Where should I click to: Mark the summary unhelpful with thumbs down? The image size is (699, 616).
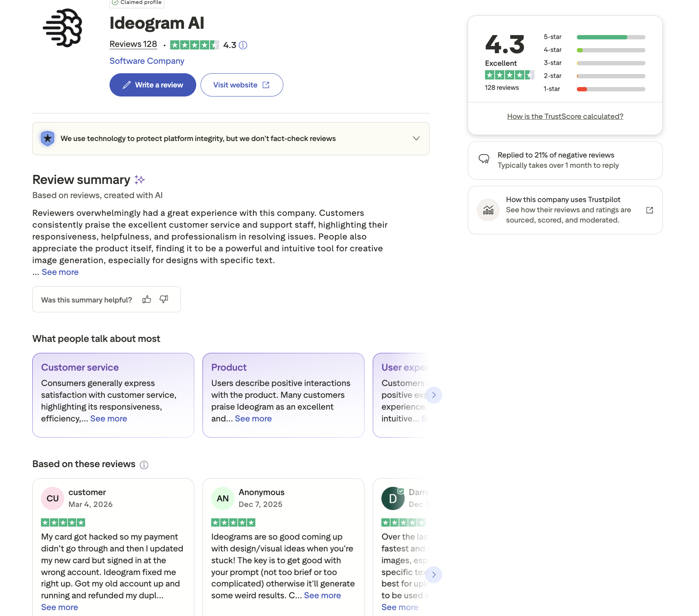coord(164,299)
